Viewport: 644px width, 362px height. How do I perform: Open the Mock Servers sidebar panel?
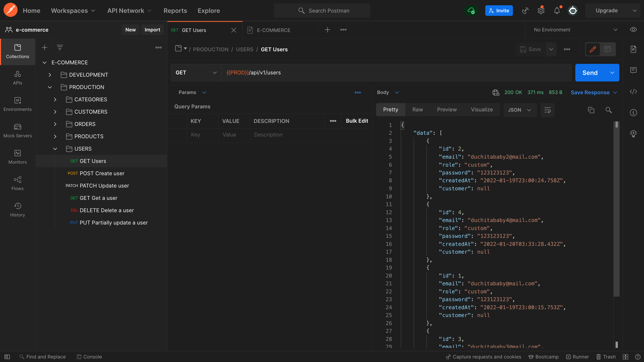pyautogui.click(x=18, y=131)
